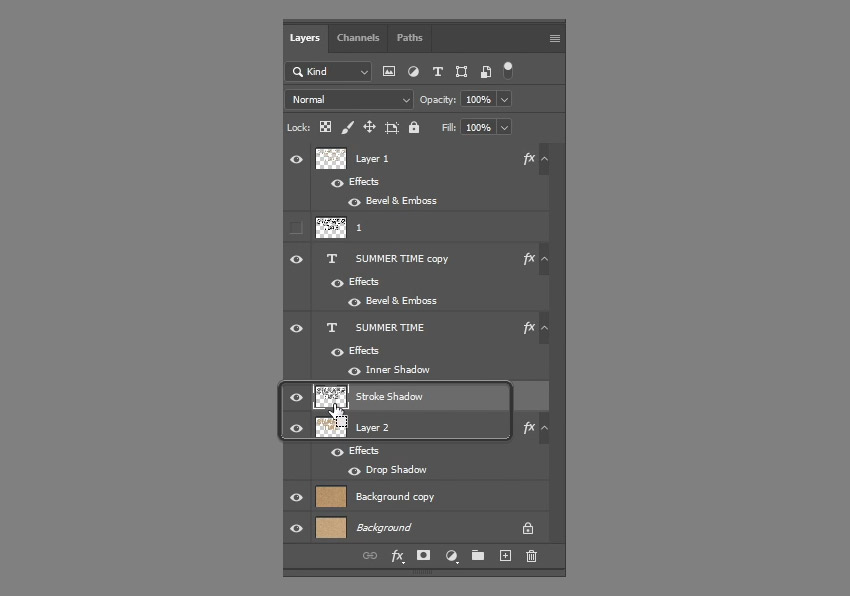Image resolution: width=850 pixels, height=596 pixels.
Task: Create a new layer
Action: click(x=505, y=555)
